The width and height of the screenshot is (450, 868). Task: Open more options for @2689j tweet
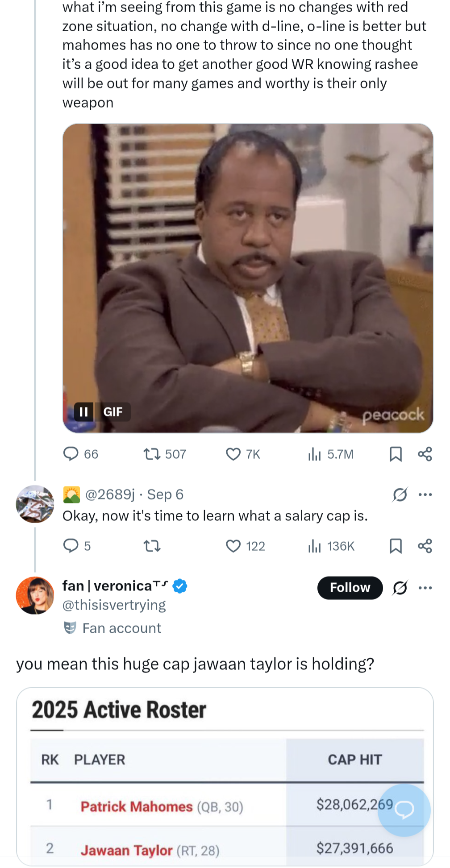425,494
